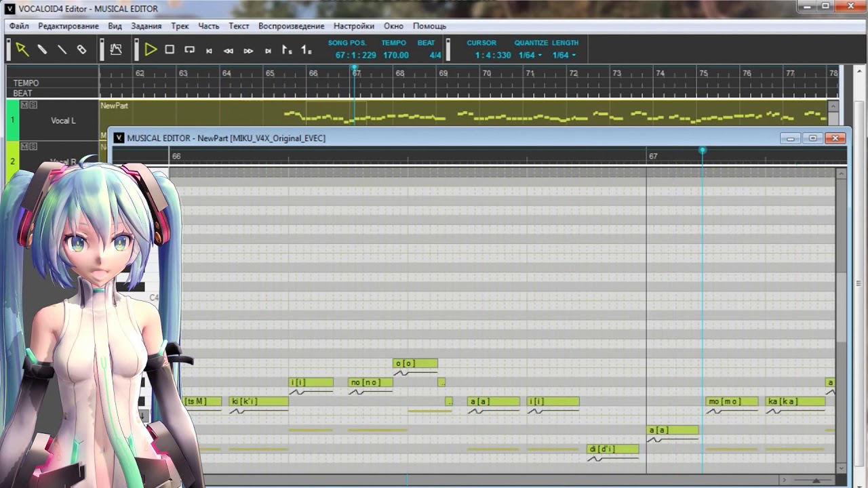This screenshot has width=868, height=488.
Task: Click the grid/automation edit mode icon
Action: coord(116,49)
